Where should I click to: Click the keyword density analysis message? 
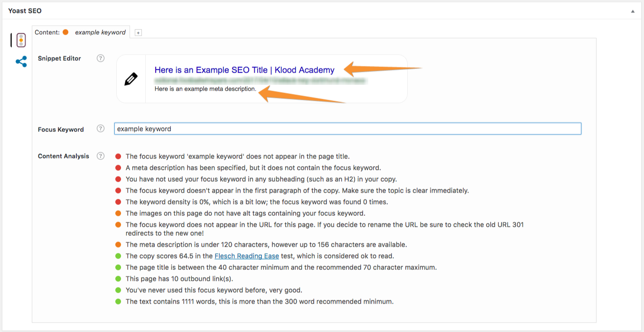click(257, 202)
